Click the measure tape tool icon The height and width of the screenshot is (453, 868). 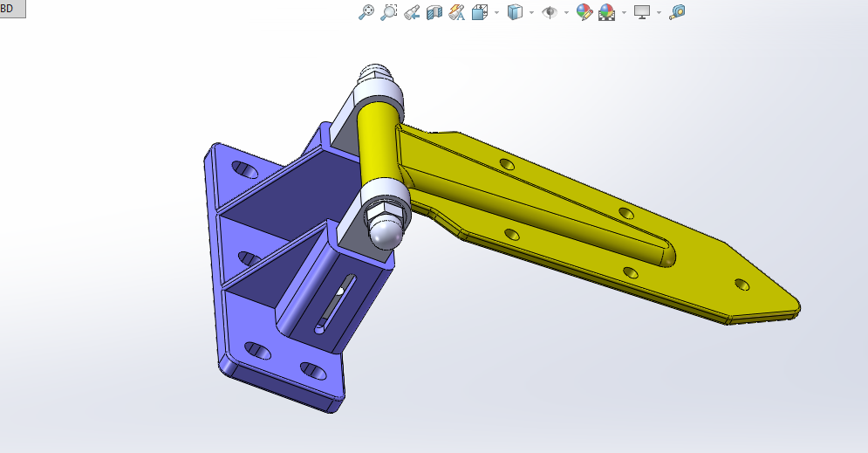tap(677, 11)
